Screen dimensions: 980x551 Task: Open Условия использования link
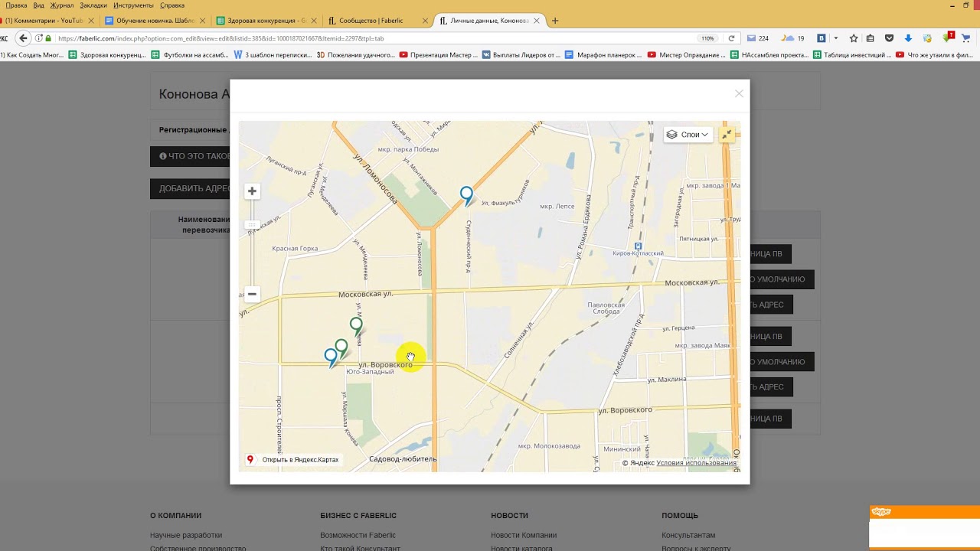pos(696,463)
